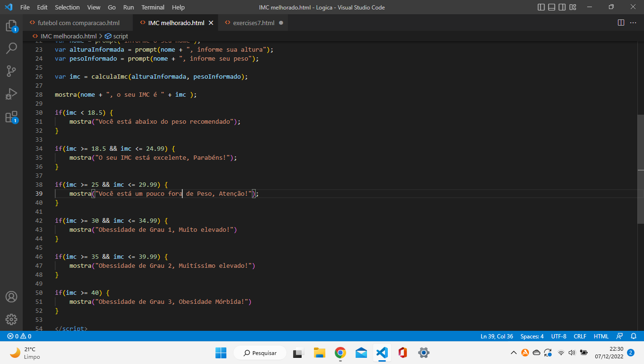
Task: Open the Selection menu
Action: pyautogui.click(x=67, y=7)
